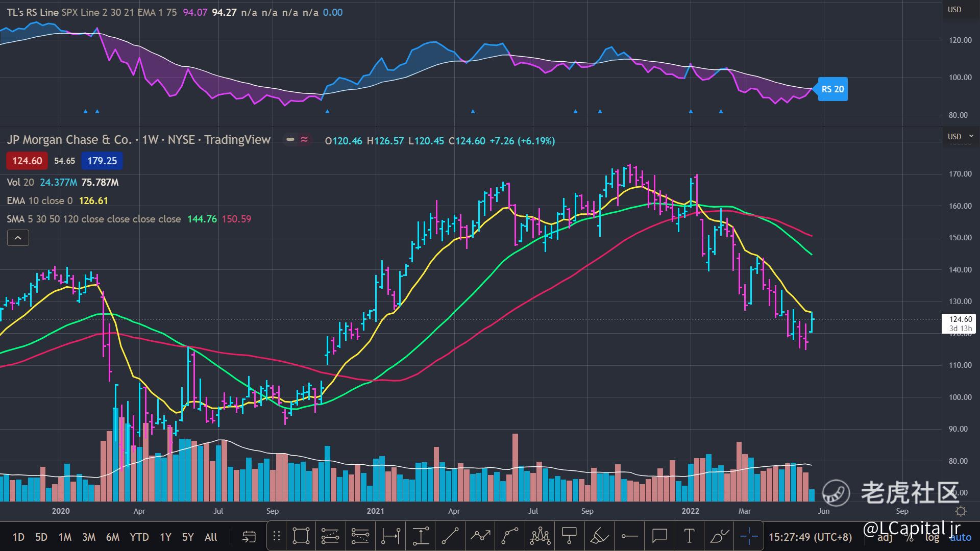Toggle adj price adjustment

[x=885, y=537]
